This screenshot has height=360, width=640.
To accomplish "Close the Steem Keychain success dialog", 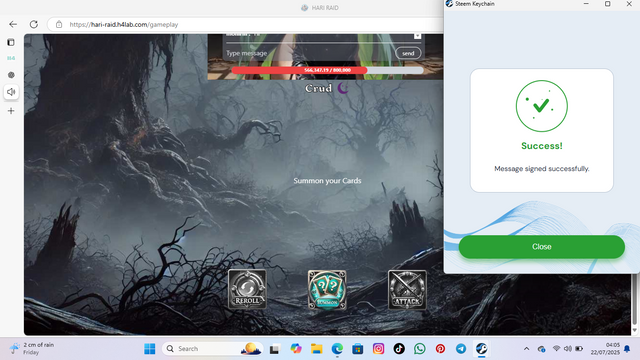I will (x=542, y=247).
